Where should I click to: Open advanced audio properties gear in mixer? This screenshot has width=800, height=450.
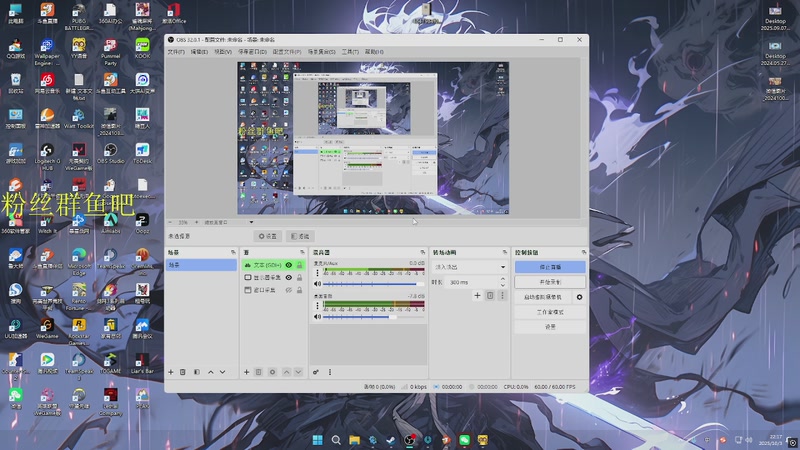click(x=316, y=372)
